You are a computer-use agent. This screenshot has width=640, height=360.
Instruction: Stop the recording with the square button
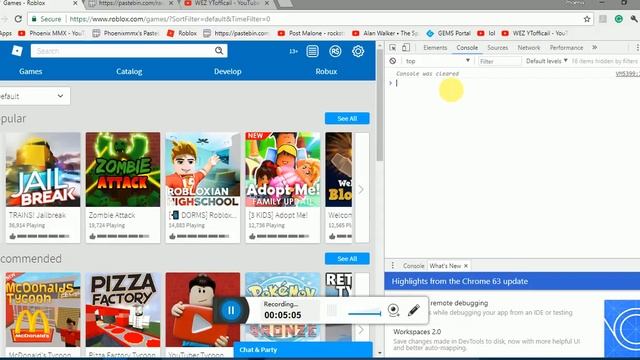[332, 311]
